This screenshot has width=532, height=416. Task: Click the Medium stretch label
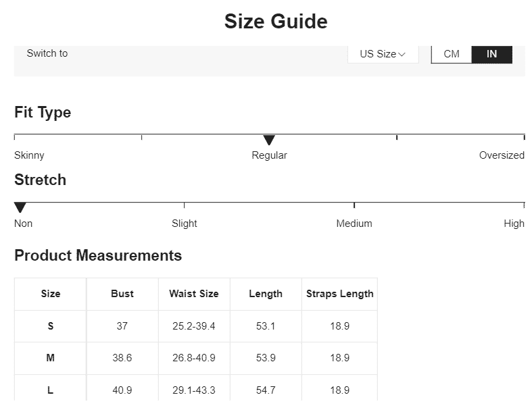point(354,224)
